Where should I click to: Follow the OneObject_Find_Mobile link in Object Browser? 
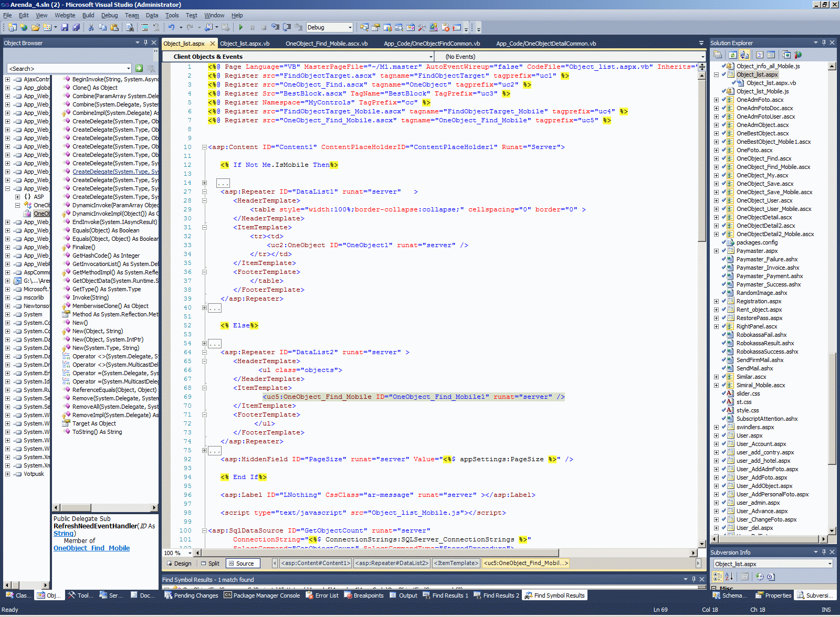(x=91, y=548)
